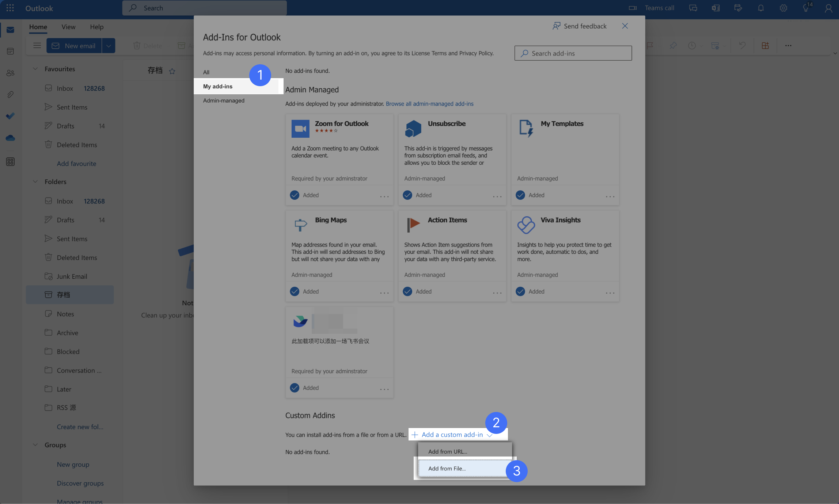Open the notifications bell icon
Screen dimensions: 839x504
tap(761, 8)
